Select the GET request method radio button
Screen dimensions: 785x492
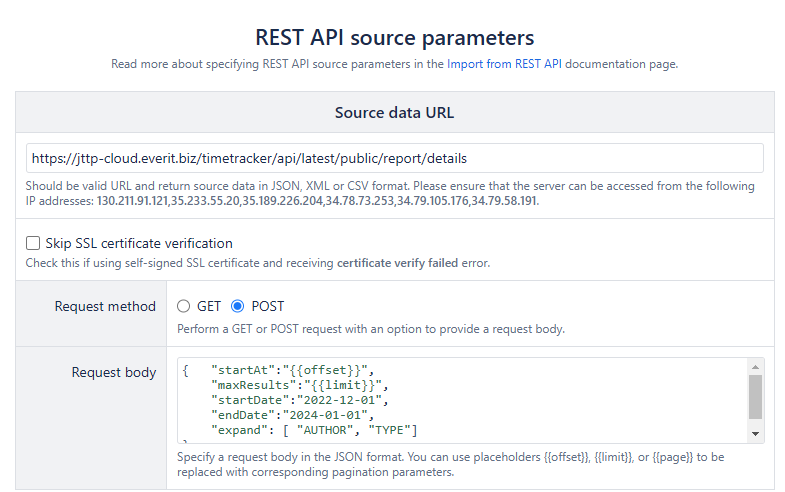click(x=183, y=306)
